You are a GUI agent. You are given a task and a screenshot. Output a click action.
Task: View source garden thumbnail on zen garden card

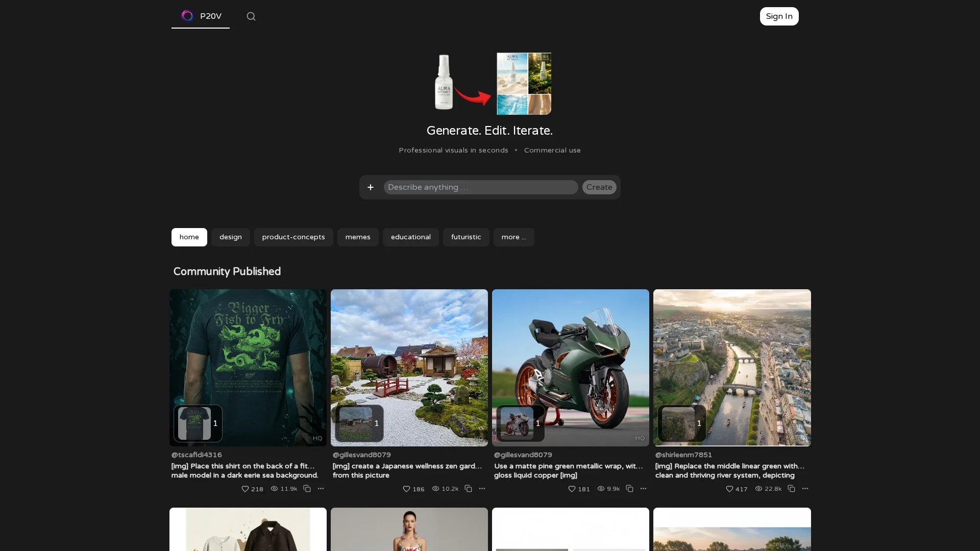pos(356,423)
